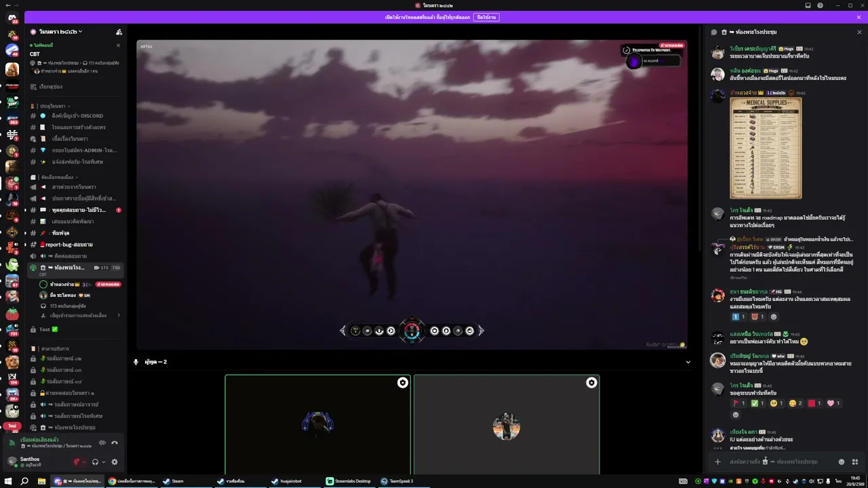Go to the แจ้งส่งฟอร์ม-โรลพิเศษ channel
Screen dimensions: 868x488
[x=75, y=162]
